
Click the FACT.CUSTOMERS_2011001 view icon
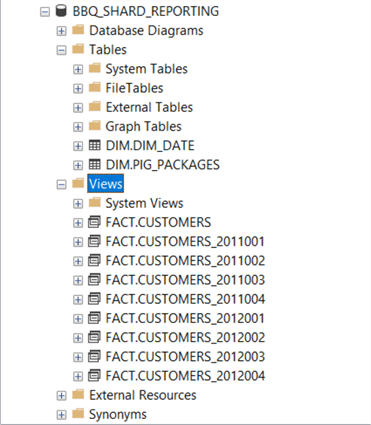click(94, 241)
